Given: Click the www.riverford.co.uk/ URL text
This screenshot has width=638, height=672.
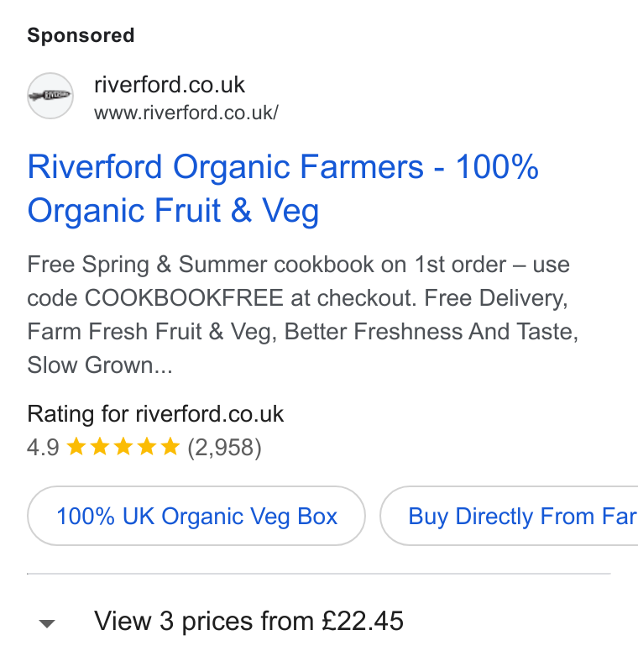Looking at the screenshot, I should click(x=186, y=113).
